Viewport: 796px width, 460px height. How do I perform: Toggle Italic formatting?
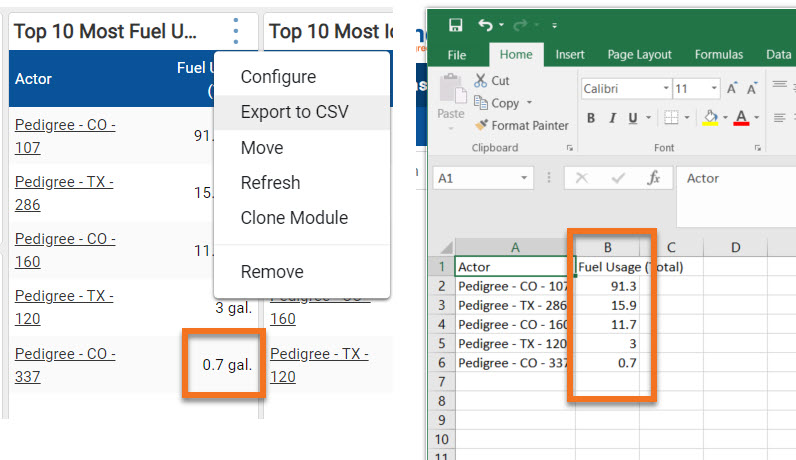612,118
